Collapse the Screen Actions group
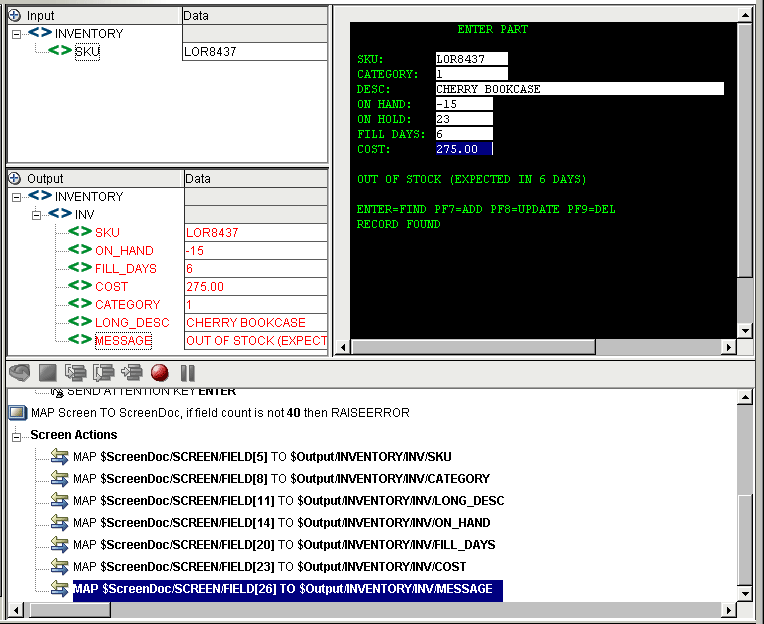Viewport: 764px width, 624px height. 17,436
